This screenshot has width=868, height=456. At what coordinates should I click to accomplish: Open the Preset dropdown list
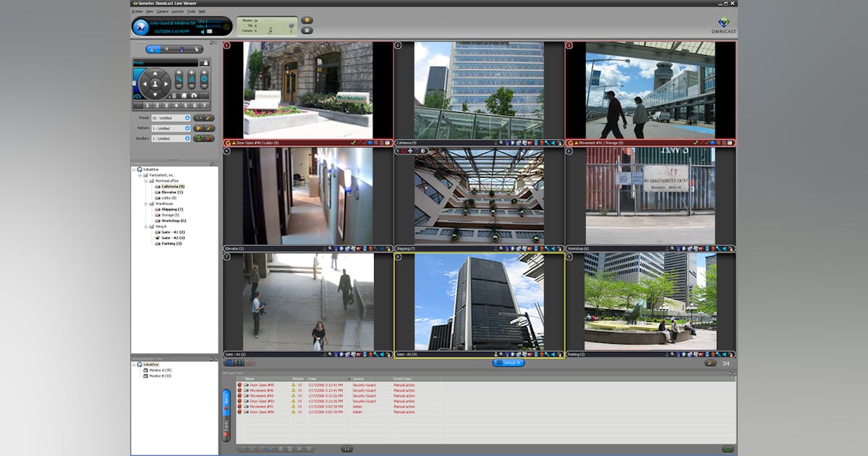point(187,118)
